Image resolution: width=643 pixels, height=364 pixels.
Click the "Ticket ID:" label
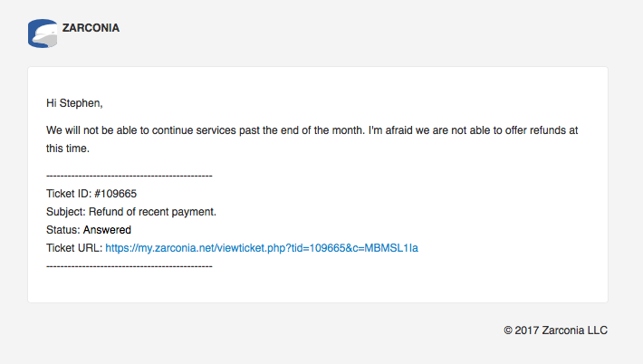tap(68, 194)
